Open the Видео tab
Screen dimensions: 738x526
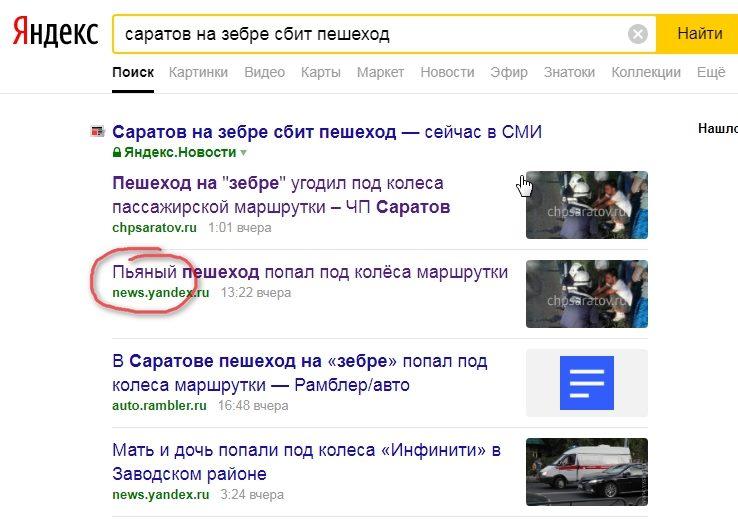(265, 72)
